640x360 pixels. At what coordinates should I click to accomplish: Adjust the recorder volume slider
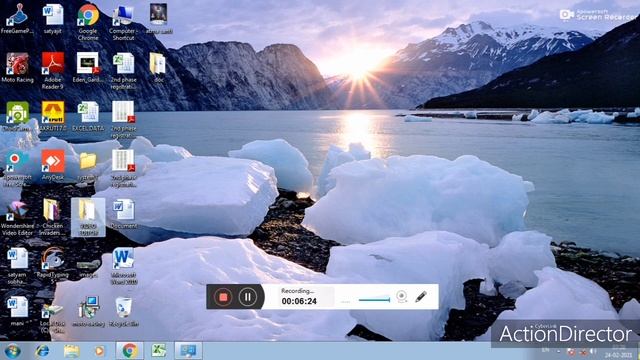(x=374, y=300)
